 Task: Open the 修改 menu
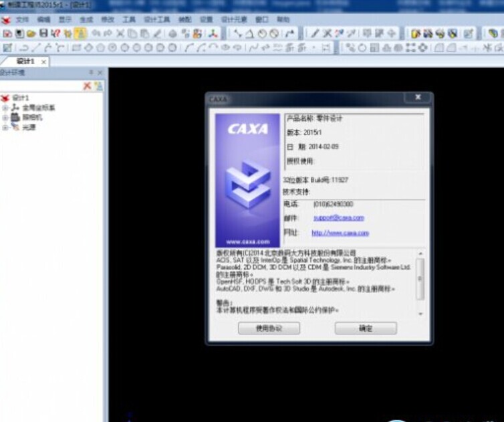[x=108, y=19]
